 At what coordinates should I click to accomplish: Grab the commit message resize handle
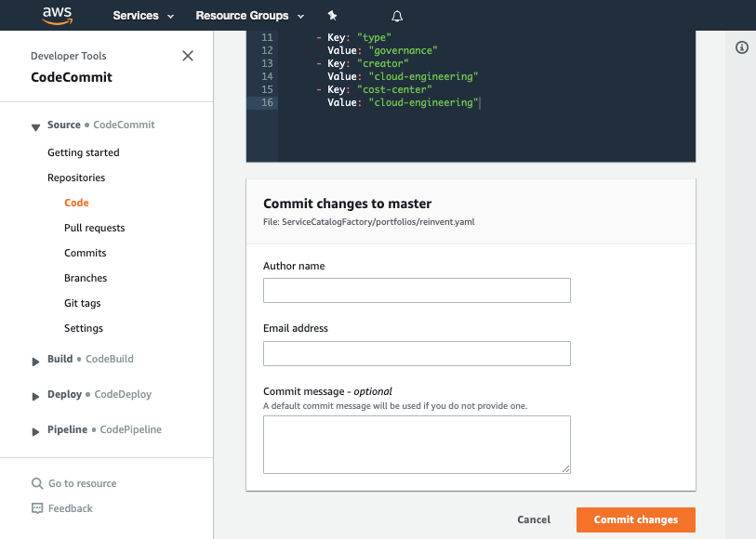(566, 468)
